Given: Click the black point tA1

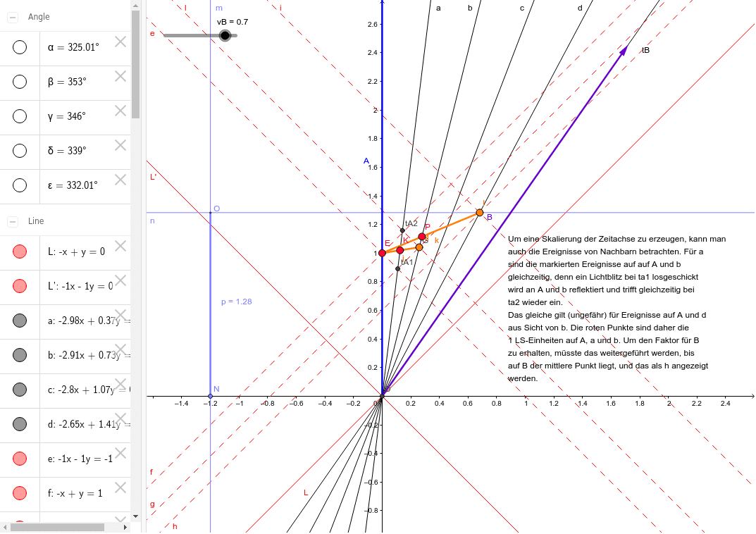Looking at the screenshot, I should point(398,269).
